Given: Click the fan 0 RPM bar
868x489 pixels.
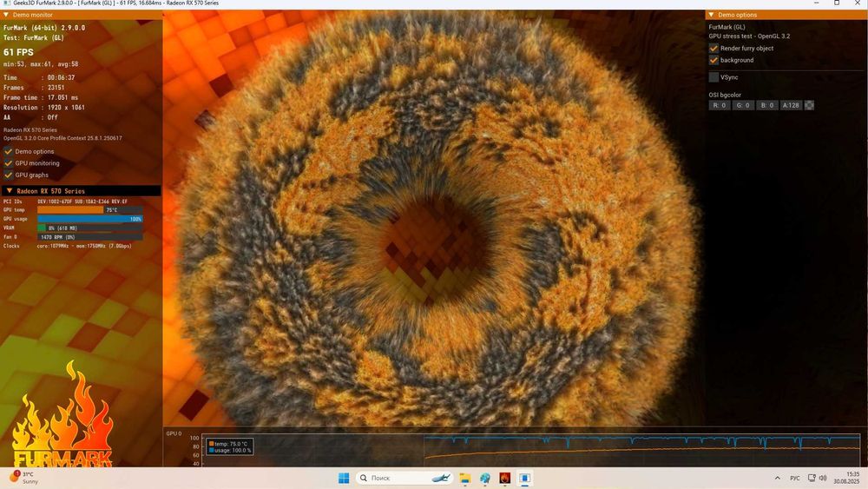Looking at the screenshot, I should click(x=89, y=237).
